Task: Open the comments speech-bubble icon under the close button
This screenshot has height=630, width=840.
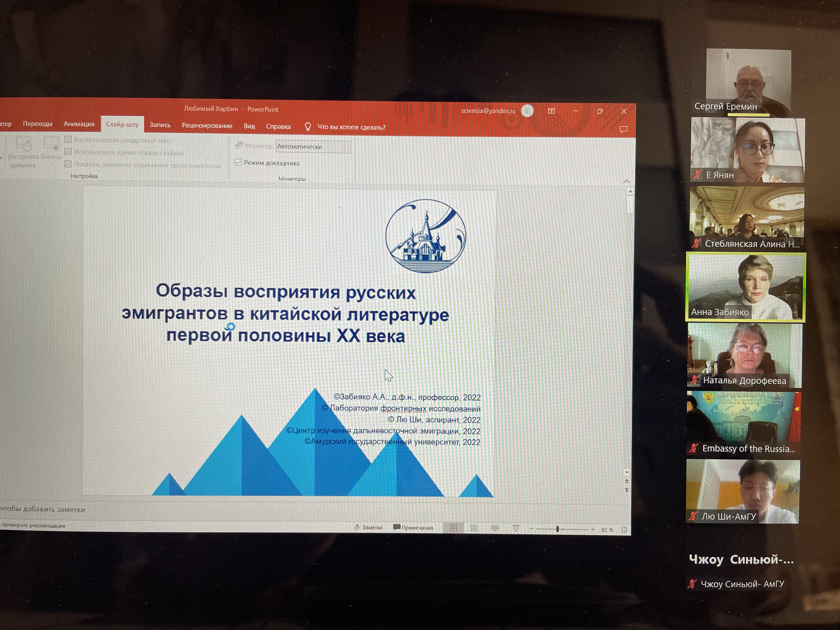Action: [623, 130]
